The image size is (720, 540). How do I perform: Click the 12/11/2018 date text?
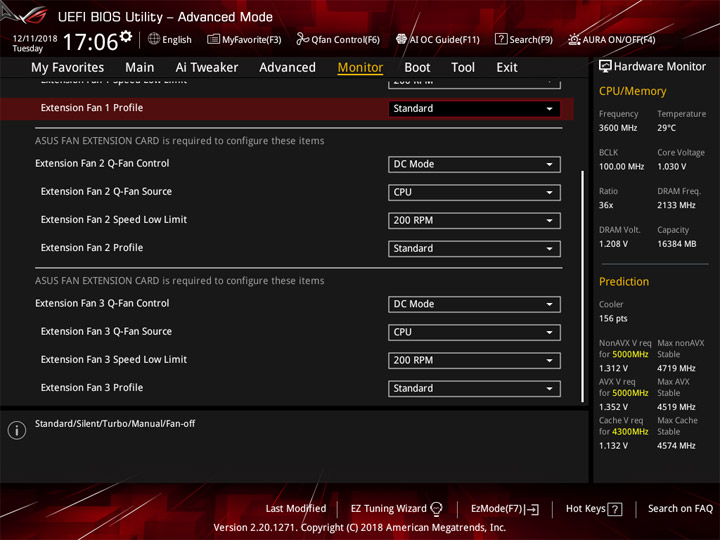tap(35, 39)
